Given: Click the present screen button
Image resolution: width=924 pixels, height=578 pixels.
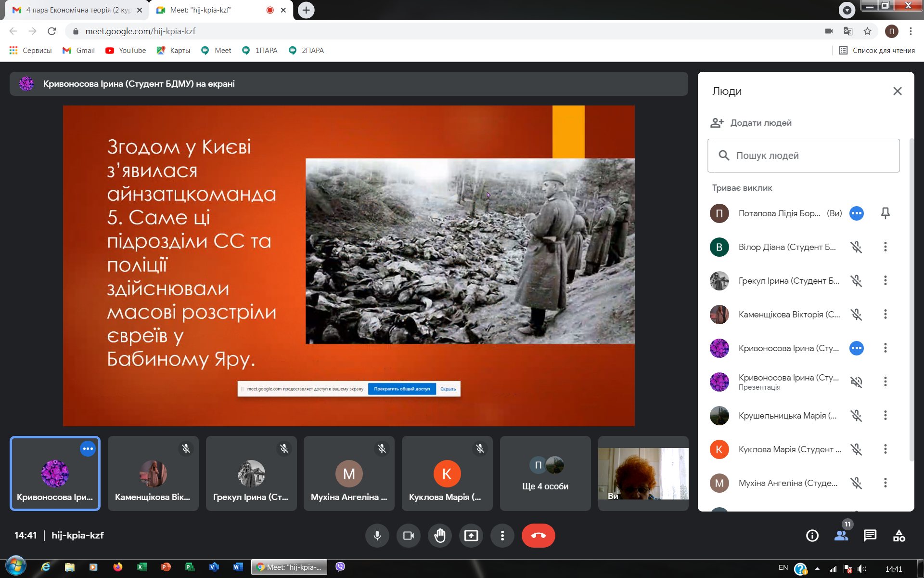Looking at the screenshot, I should click(x=471, y=536).
